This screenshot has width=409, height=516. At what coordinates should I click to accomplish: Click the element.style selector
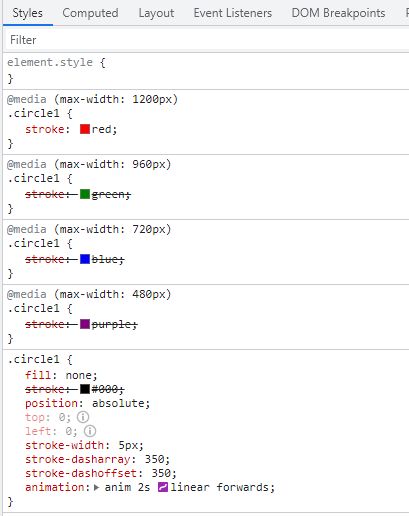point(50,62)
